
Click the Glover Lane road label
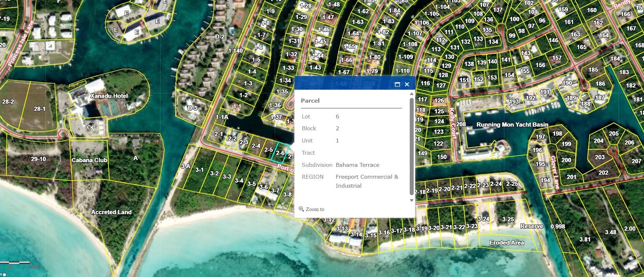click(554, 172)
